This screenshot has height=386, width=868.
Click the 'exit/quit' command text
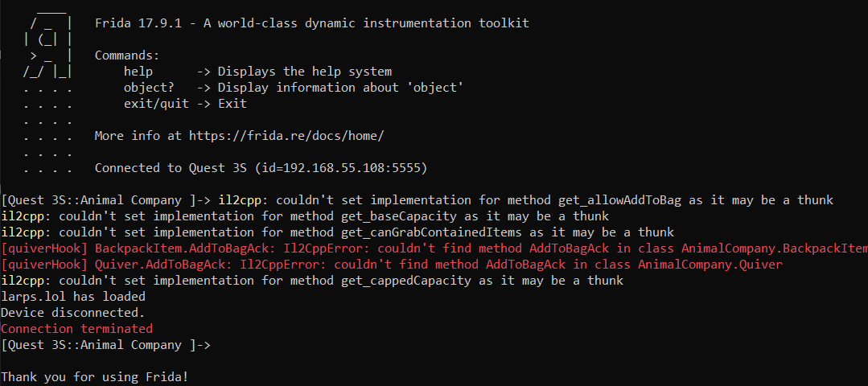pos(156,104)
